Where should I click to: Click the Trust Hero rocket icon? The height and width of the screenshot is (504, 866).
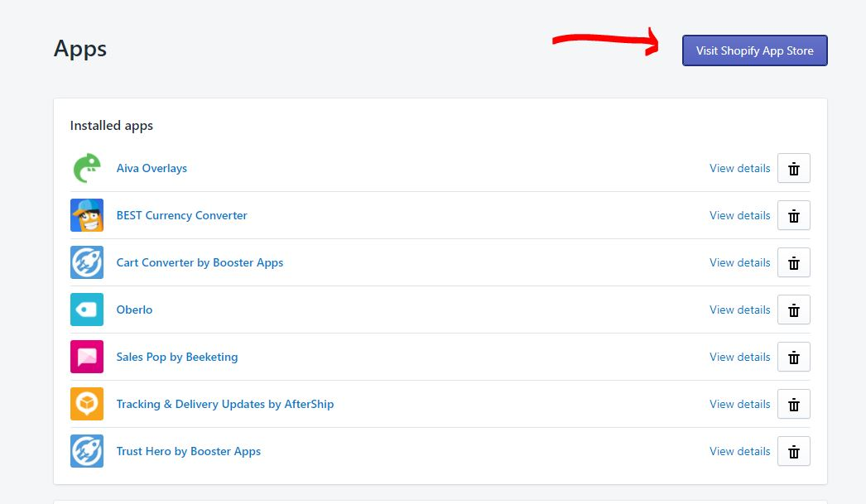click(x=87, y=451)
